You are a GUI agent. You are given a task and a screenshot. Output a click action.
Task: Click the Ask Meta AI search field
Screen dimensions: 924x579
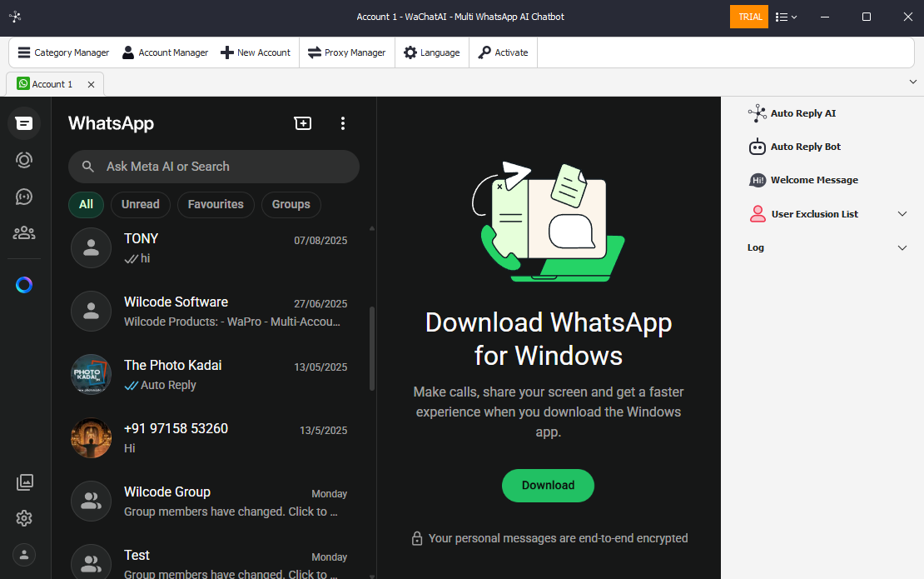point(213,167)
